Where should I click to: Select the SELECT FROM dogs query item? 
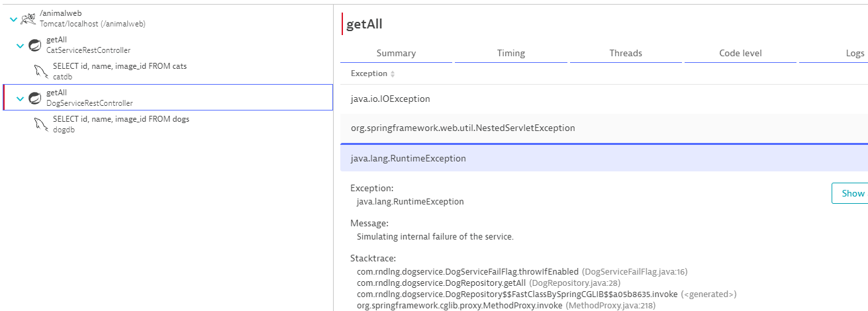pos(121,124)
